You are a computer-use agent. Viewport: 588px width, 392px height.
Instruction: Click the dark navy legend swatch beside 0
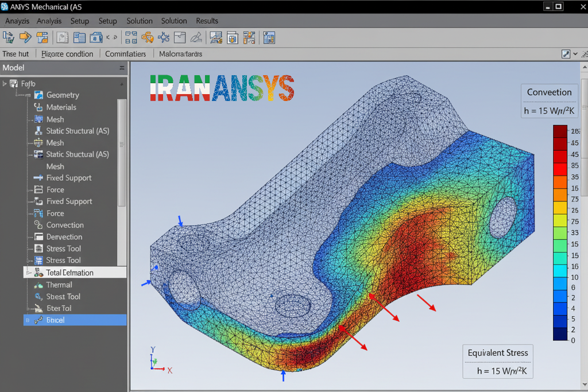click(560, 334)
